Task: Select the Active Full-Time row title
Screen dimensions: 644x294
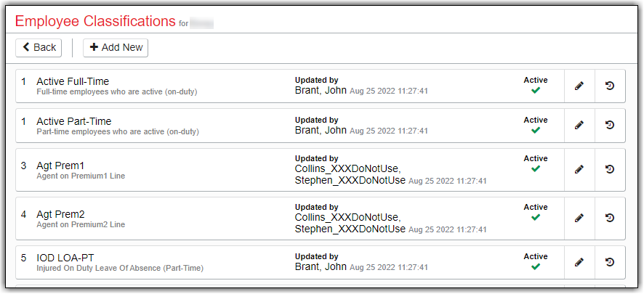Action: tap(73, 81)
